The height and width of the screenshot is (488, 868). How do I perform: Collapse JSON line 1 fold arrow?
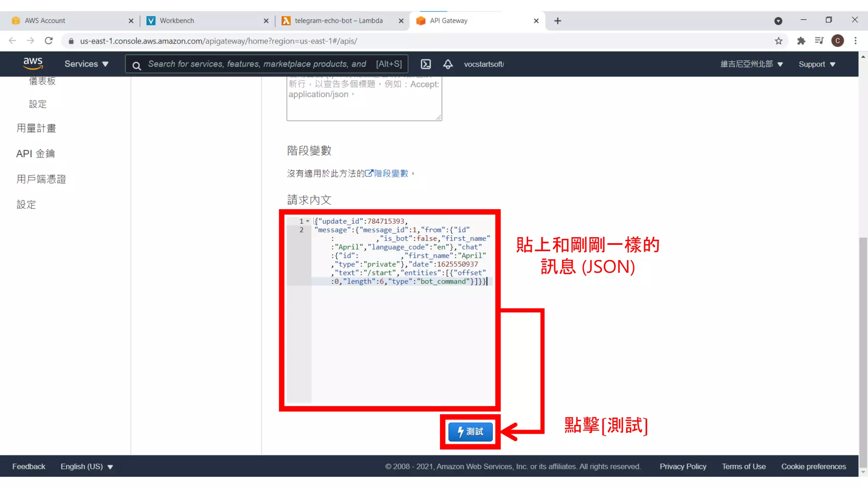click(308, 221)
